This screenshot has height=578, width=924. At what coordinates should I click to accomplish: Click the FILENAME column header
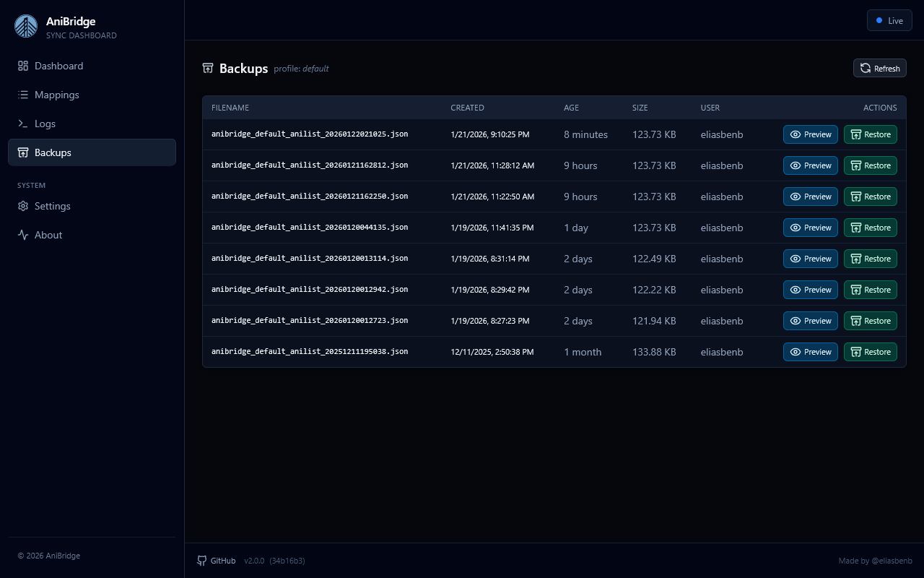tap(230, 108)
